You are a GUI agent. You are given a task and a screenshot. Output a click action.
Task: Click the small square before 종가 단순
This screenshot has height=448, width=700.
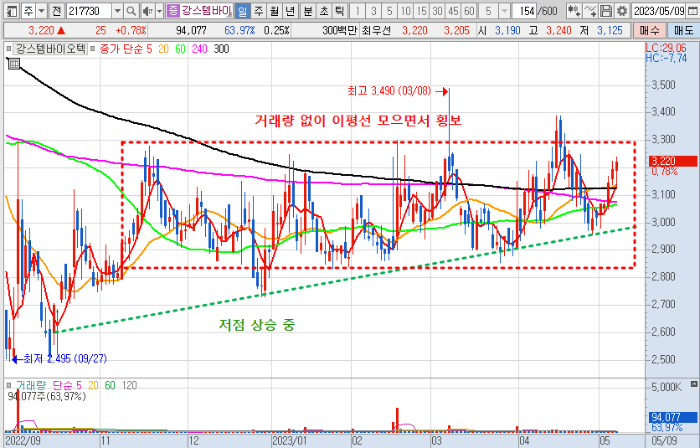coord(92,49)
